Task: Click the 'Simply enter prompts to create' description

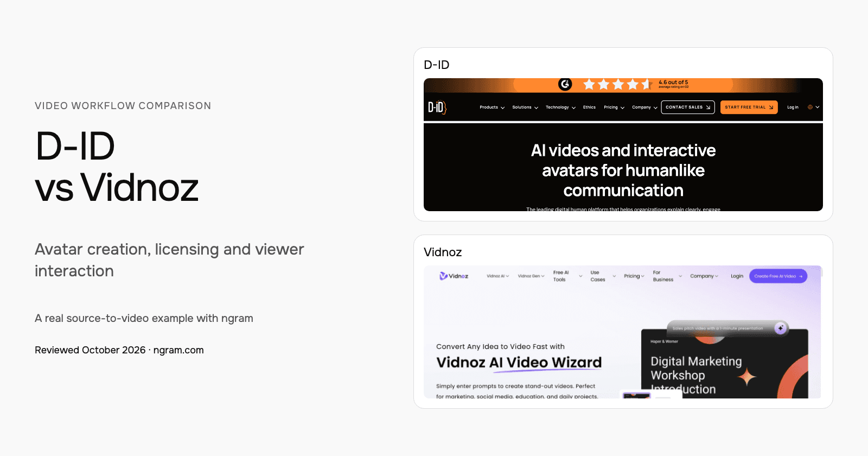Action: click(x=517, y=391)
